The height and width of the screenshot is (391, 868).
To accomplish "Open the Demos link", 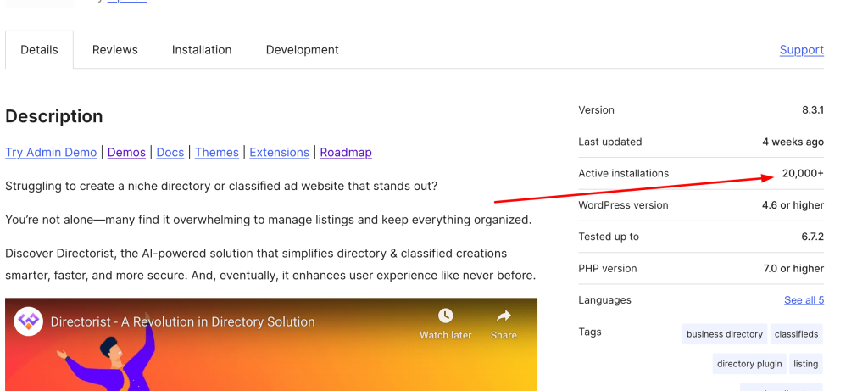I will pos(126,153).
